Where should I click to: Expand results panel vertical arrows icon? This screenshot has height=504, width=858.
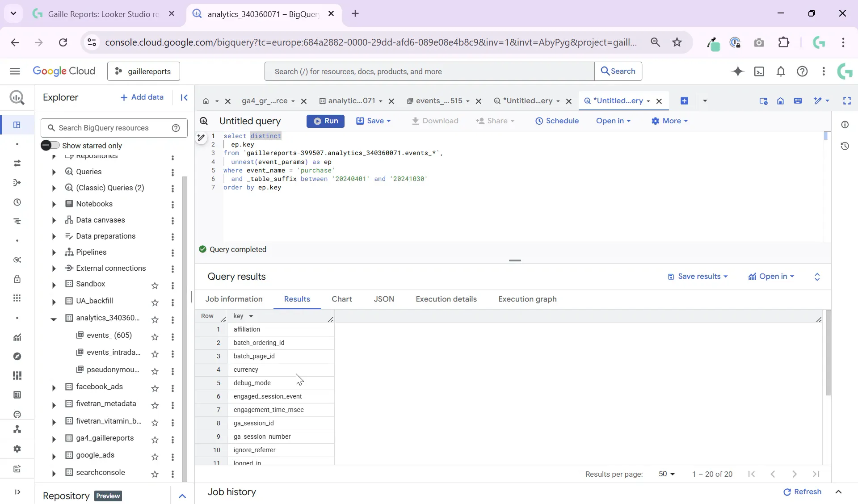[x=817, y=277]
